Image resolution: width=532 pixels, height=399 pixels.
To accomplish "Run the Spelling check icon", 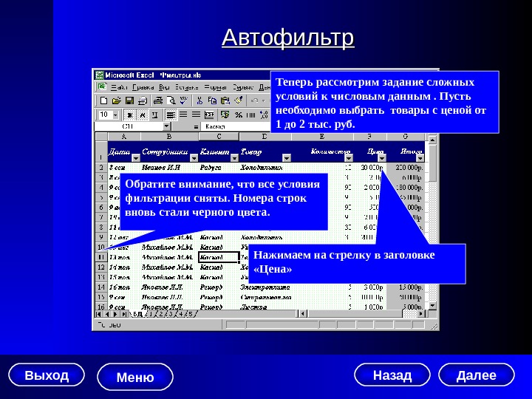I will [x=184, y=100].
